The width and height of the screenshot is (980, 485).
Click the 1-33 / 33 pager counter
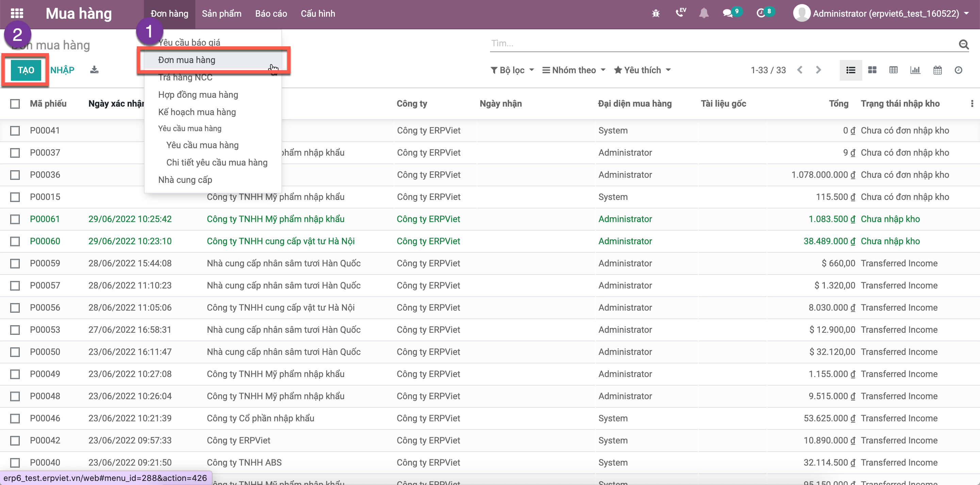768,70
